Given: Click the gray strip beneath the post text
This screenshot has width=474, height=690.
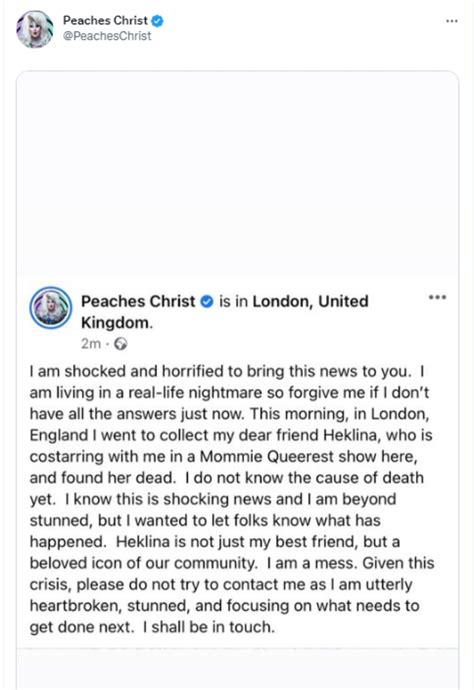Looking at the screenshot, I should 237,669.
